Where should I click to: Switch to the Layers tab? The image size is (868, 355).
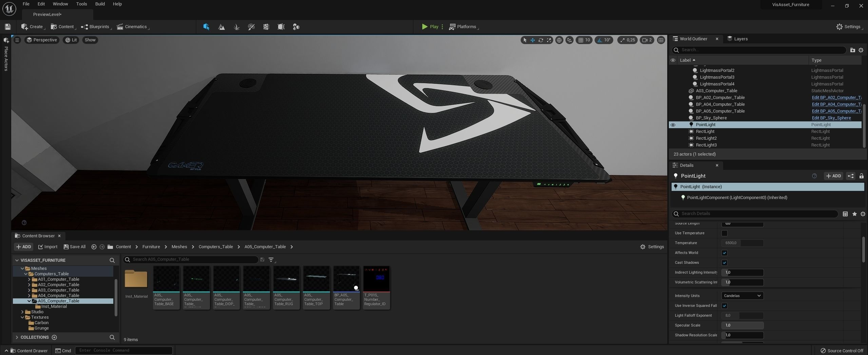click(x=737, y=39)
